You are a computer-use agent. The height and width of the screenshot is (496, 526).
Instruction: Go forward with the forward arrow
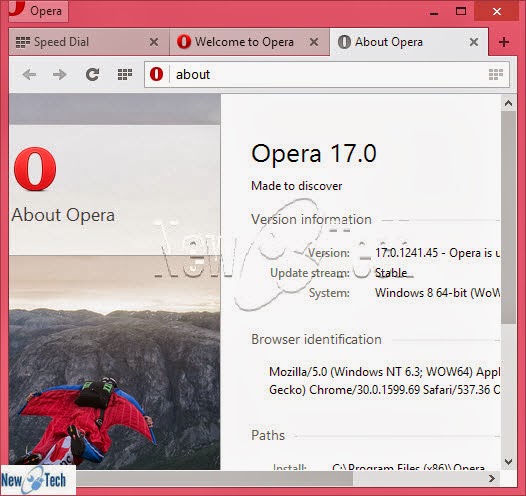click(x=60, y=74)
